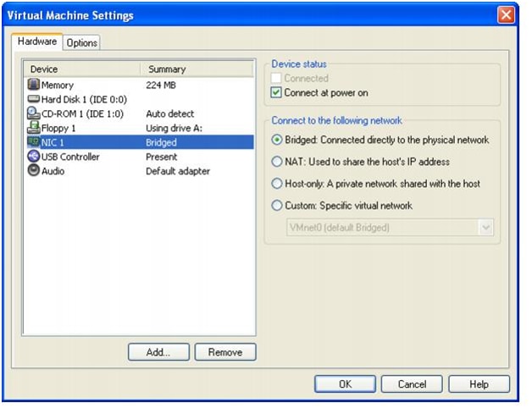Screen dimensions: 532x408
Task: Click the Audio device icon
Action: pyautogui.click(x=34, y=171)
